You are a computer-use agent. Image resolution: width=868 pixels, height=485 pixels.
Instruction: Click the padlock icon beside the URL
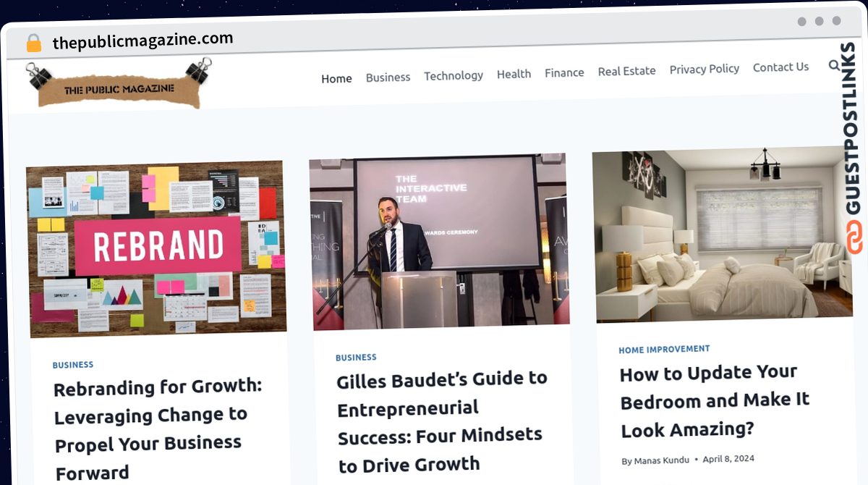coord(33,43)
